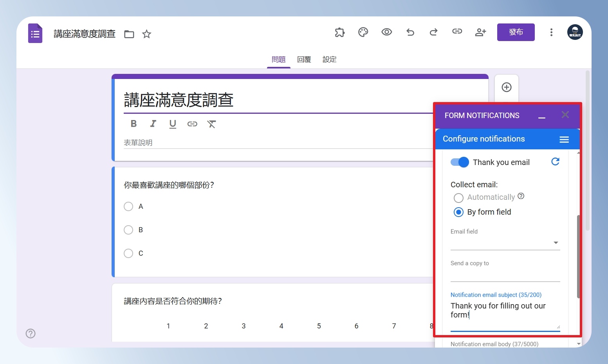Open the Google Forms home icon

[x=35, y=33]
